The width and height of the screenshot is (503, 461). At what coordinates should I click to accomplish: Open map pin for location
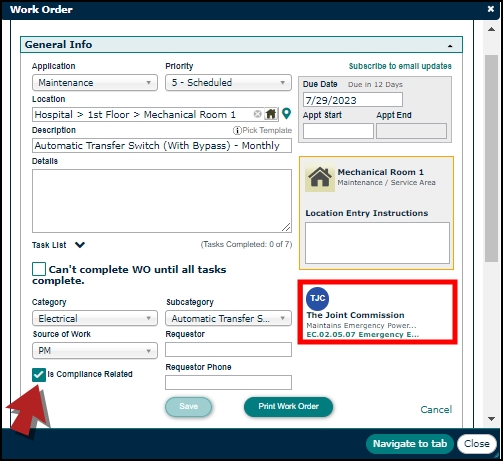tap(286, 114)
